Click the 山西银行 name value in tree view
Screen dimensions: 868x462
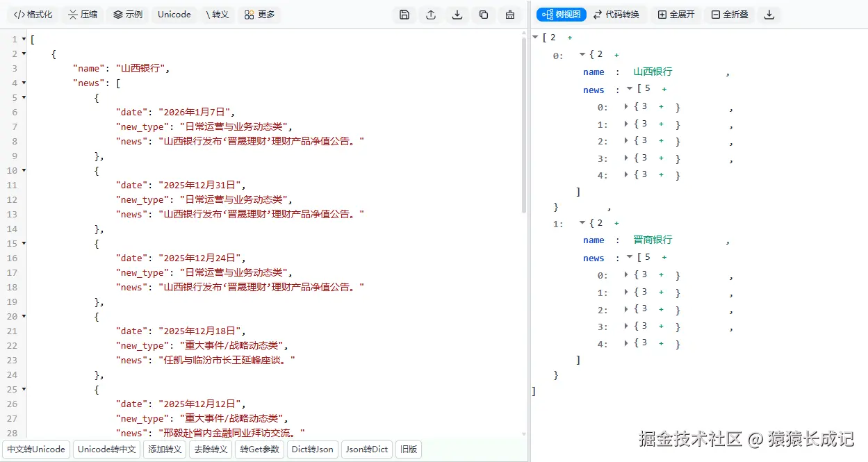point(653,72)
